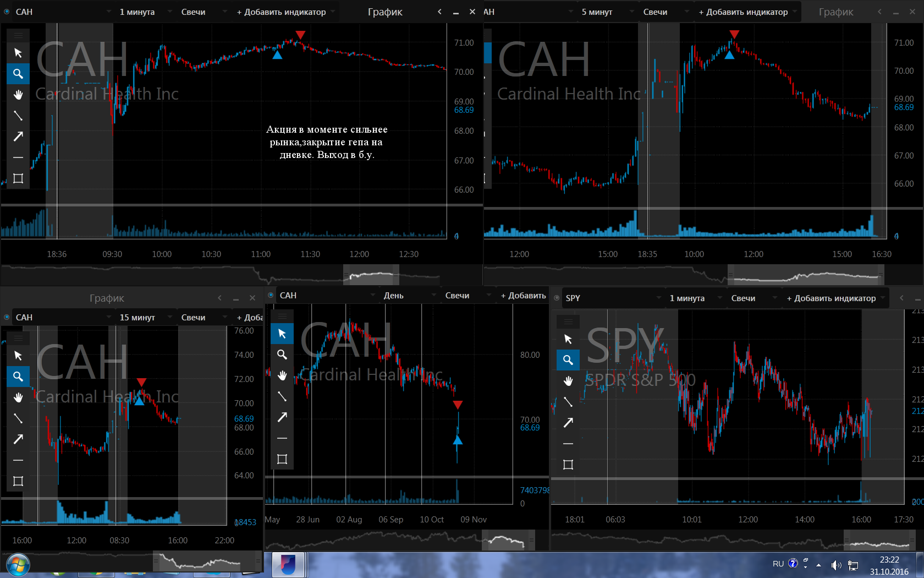
Task: Open the 'День' timeframe dropdown
Action: (409, 295)
